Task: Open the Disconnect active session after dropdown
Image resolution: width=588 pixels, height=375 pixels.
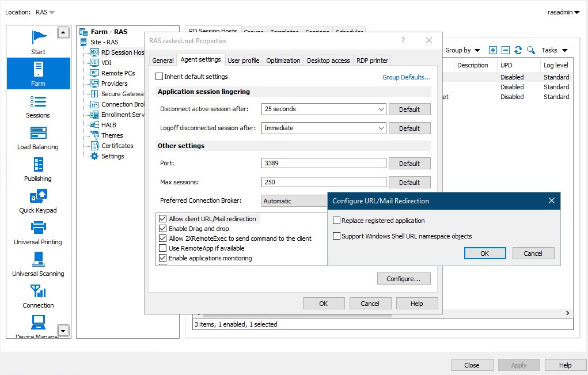Action: tap(324, 109)
